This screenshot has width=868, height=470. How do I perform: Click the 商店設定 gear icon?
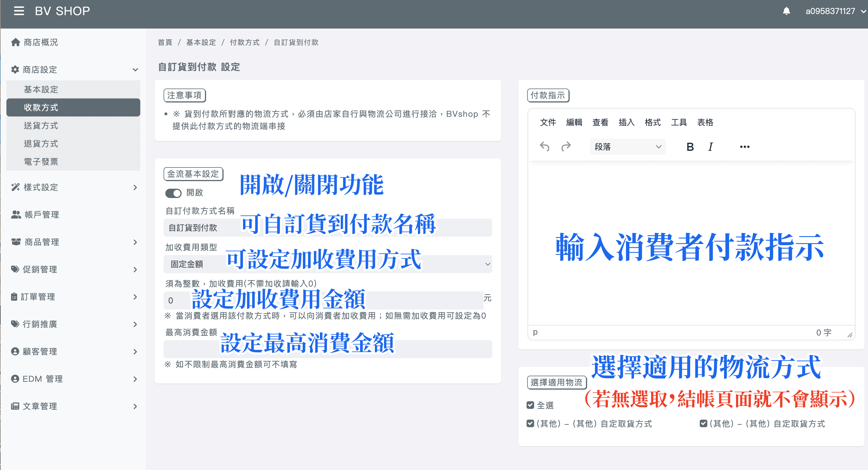pos(15,70)
